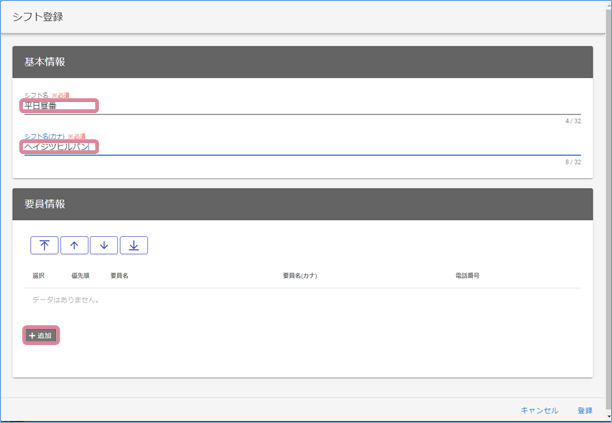
Task: Click the 追加 add button
Action: point(41,335)
